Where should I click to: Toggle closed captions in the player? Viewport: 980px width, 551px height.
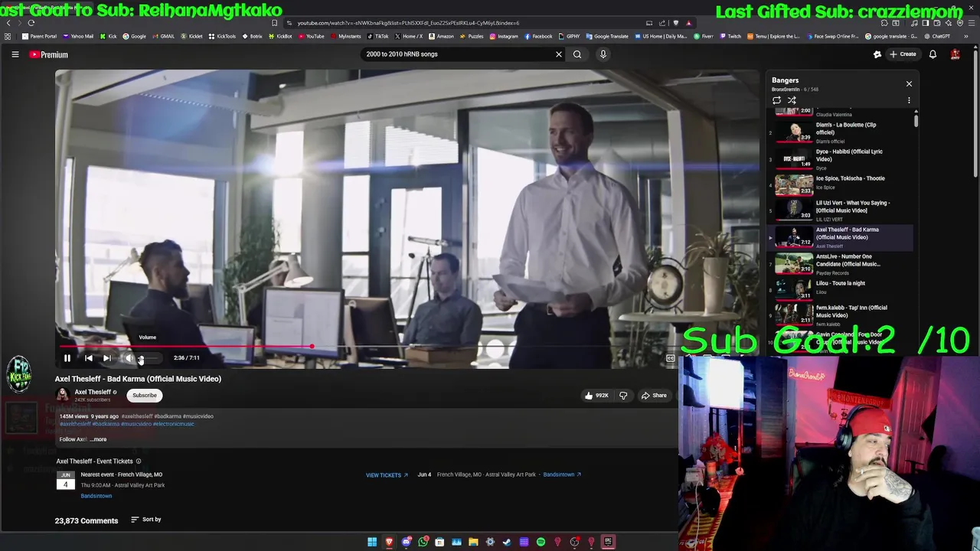pyautogui.click(x=670, y=358)
